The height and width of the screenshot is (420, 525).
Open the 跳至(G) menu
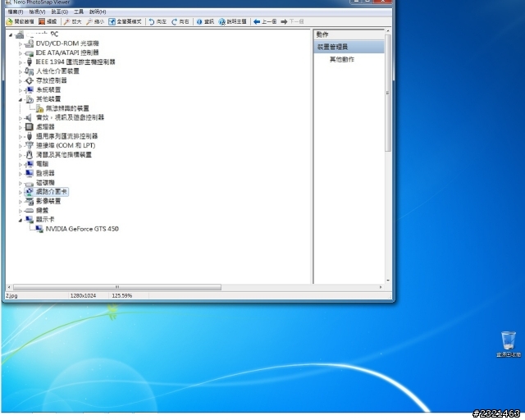coord(60,11)
